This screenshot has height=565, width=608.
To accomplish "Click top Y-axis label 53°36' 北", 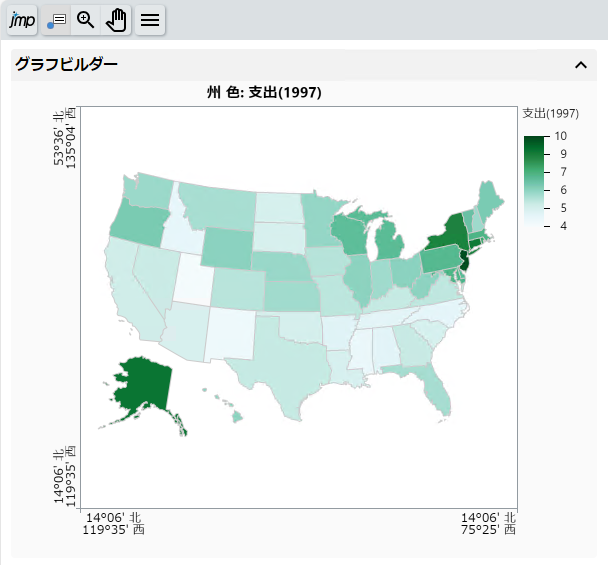I will (59, 138).
